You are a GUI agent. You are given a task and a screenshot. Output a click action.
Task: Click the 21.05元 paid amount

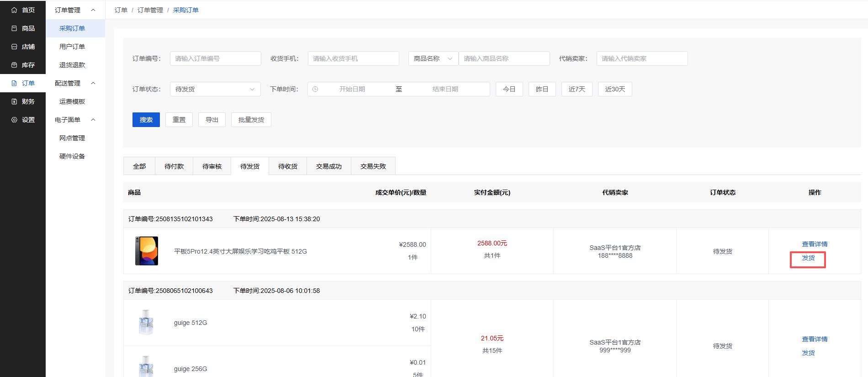click(x=492, y=338)
